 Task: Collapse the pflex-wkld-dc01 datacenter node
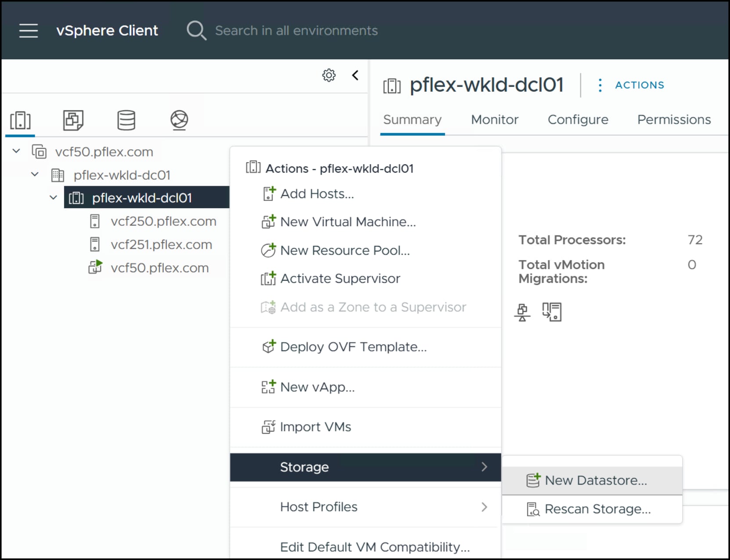[35, 174]
